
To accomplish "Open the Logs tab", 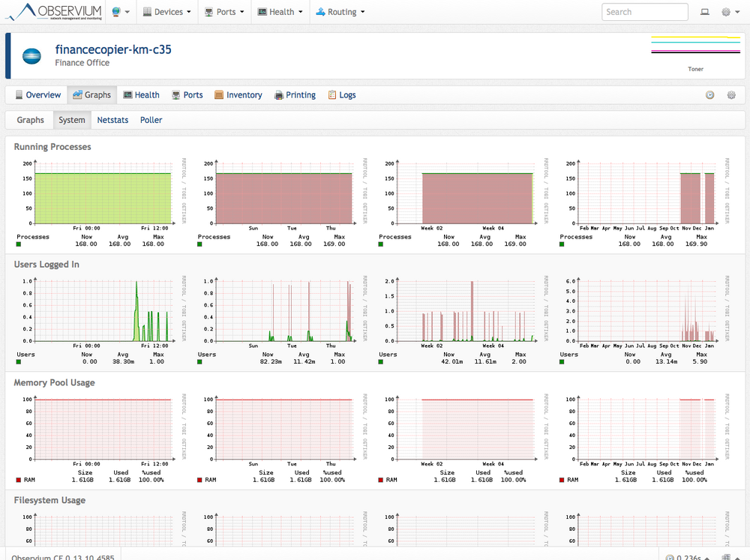I will 342,95.
